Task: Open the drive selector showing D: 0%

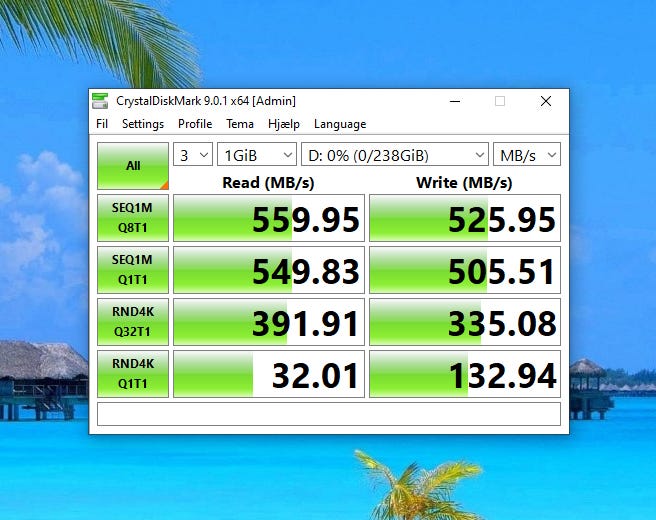Action: pos(395,155)
